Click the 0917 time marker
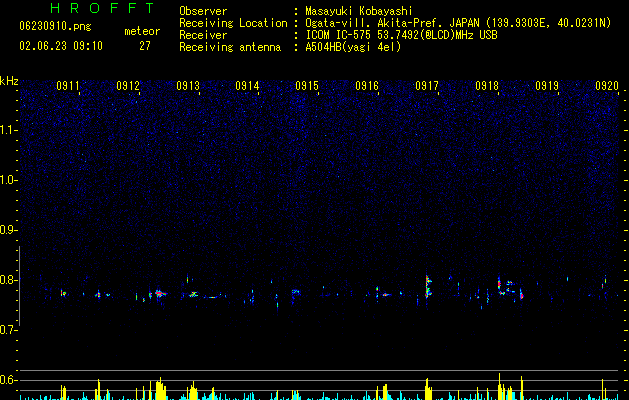 [427, 86]
